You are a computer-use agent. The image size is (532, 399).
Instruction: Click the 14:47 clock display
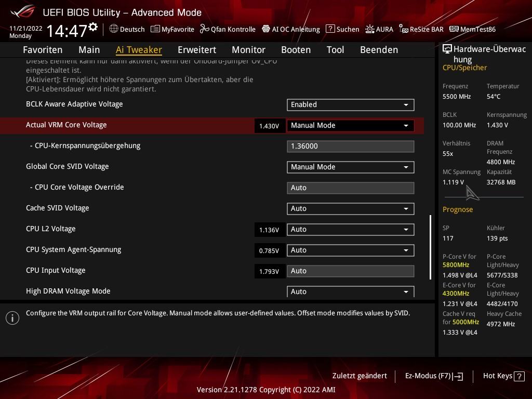[x=67, y=31]
